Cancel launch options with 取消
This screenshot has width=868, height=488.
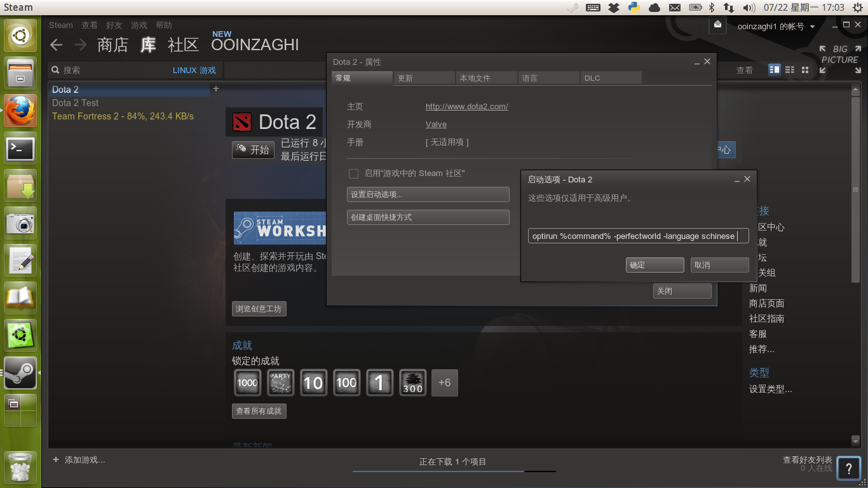[720, 265]
